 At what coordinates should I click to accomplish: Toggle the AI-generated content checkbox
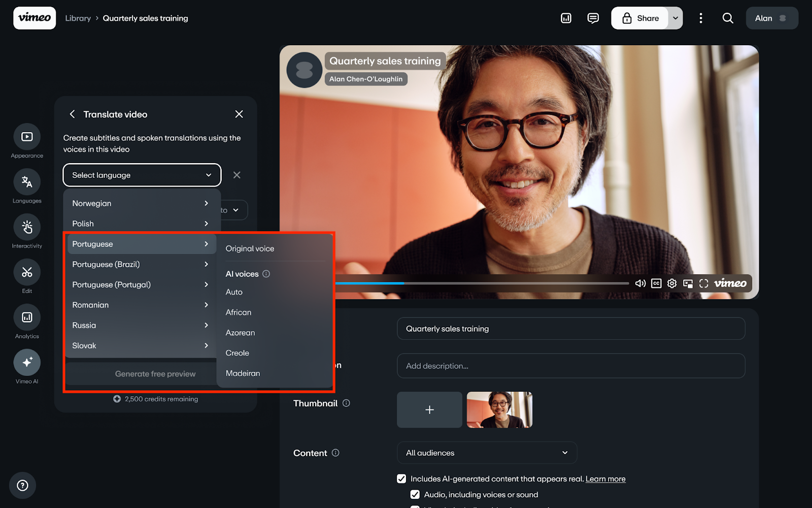[x=401, y=479]
